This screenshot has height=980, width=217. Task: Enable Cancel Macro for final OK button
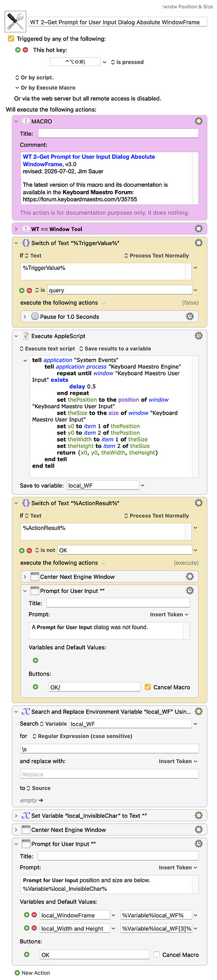coord(157,955)
